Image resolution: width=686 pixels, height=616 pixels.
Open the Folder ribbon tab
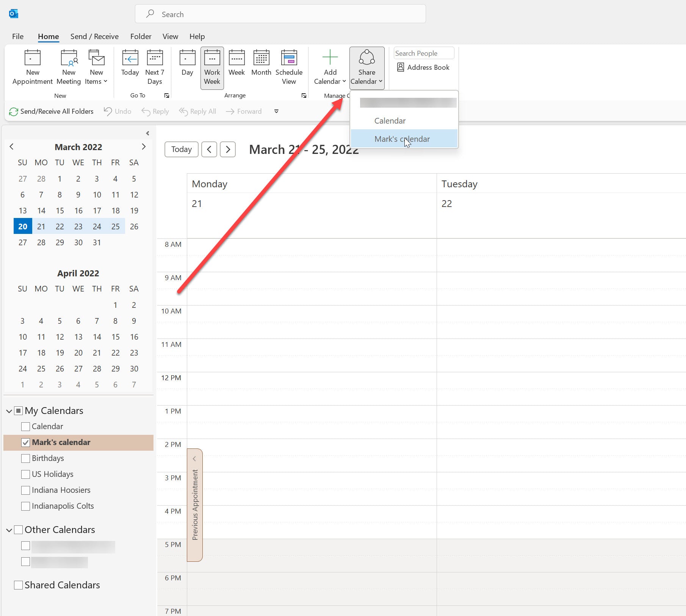click(x=141, y=36)
